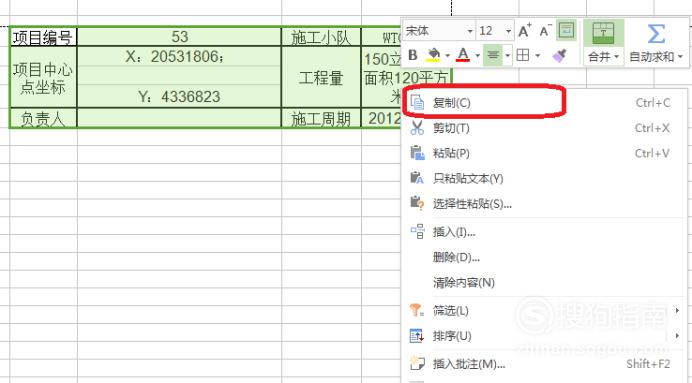The image size is (692, 383).
Task: Select the cell labeled 负责人
Action: pyautogui.click(x=43, y=118)
